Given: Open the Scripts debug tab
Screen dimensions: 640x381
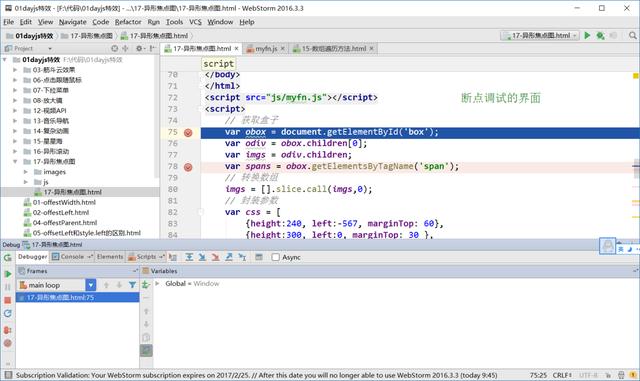Looking at the screenshot, I should click(146, 256).
